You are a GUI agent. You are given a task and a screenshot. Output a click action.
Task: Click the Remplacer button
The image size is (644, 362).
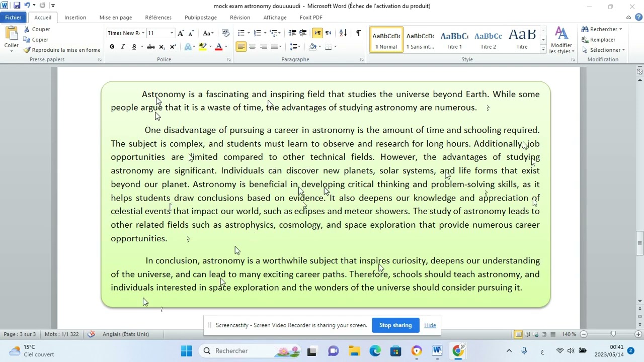[x=599, y=40]
